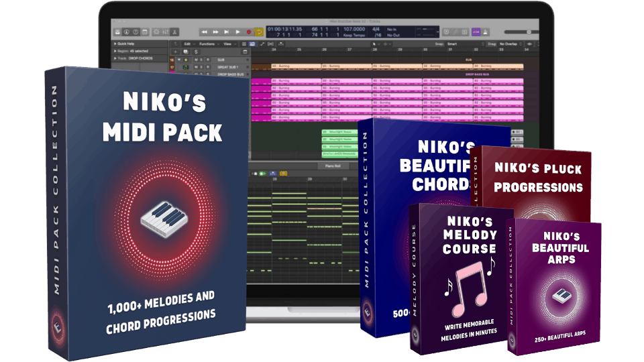Toggle the Metronome button
644x362 pixels.
click(486, 32)
